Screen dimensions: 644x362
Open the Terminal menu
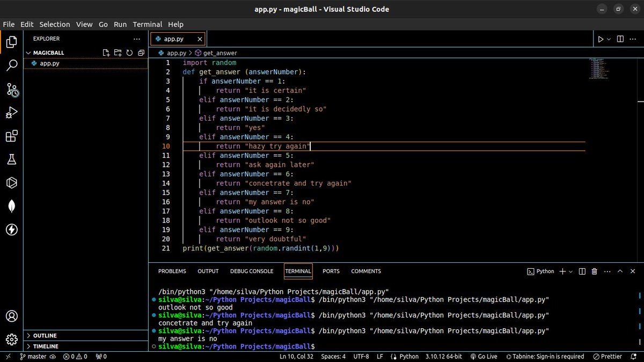click(x=148, y=24)
